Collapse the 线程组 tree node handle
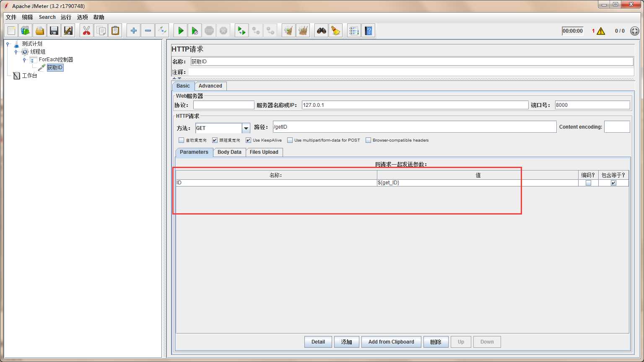 (x=16, y=52)
